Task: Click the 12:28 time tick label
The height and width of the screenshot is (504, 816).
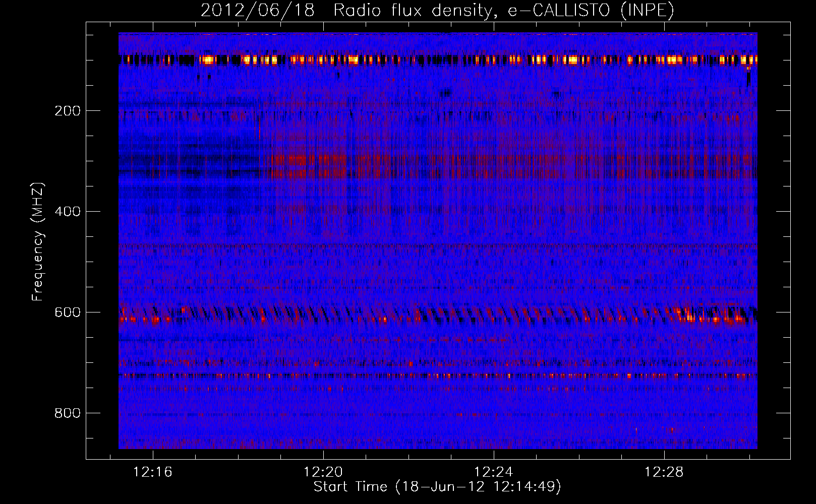Action: (664, 472)
